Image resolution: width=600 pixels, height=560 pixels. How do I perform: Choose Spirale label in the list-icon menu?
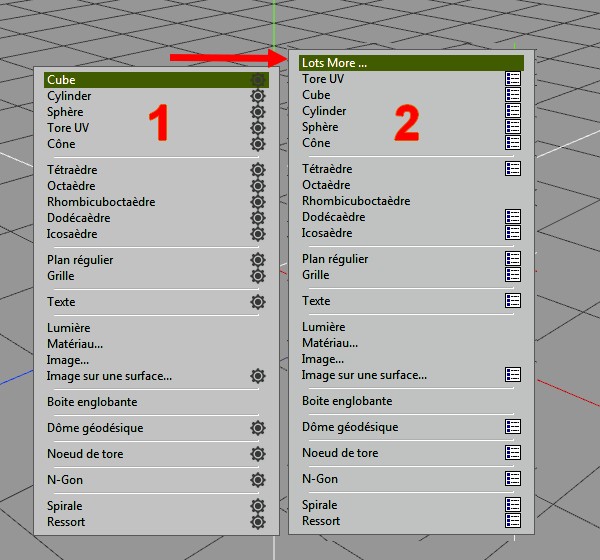pyautogui.click(x=320, y=505)
